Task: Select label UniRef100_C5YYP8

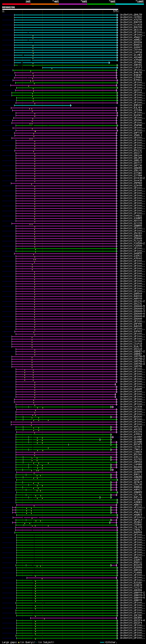Action: [131, 50]
